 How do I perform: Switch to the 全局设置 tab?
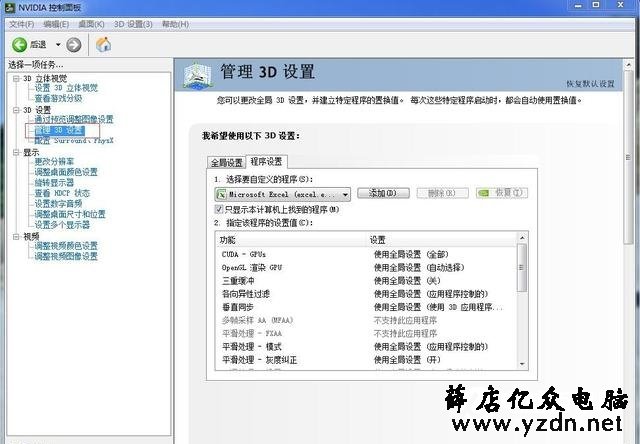227,163
